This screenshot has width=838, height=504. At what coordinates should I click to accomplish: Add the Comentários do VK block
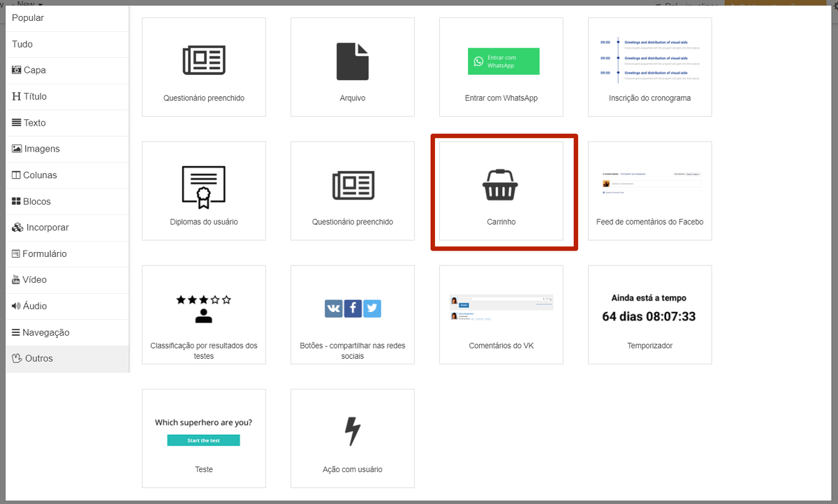click(501, 315)
